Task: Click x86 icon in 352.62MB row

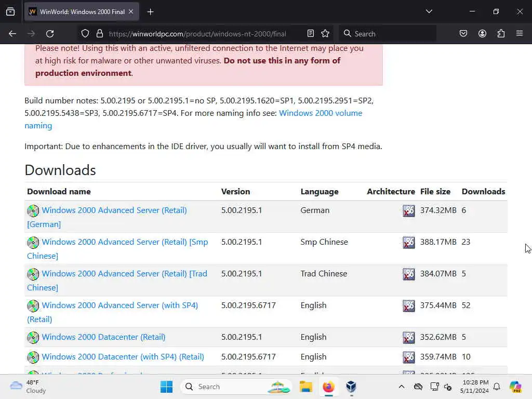Action: click(x=408, y=338)
